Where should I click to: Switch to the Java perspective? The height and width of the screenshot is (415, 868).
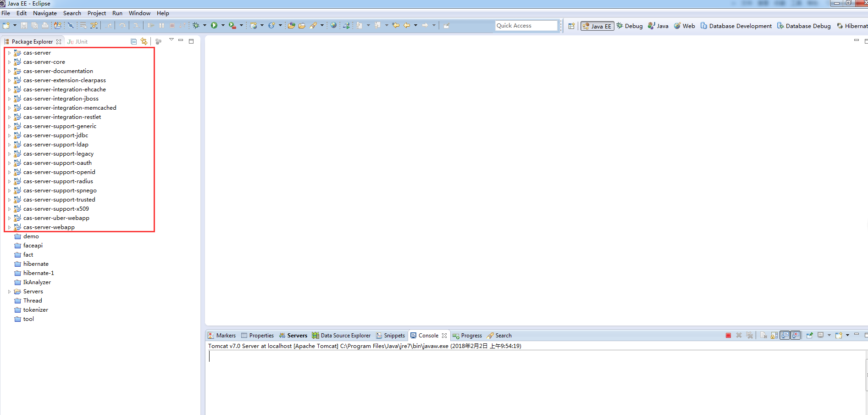[x=658, y=26]
